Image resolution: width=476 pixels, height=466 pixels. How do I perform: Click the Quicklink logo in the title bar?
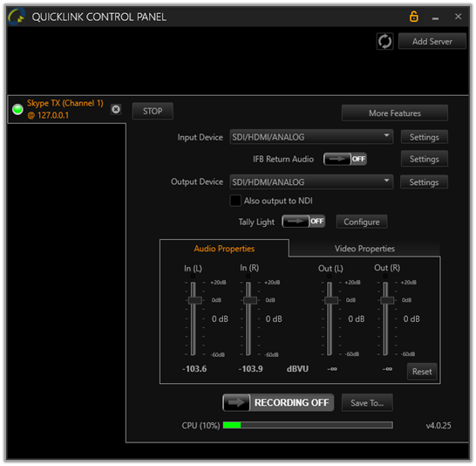click(17, 17)
